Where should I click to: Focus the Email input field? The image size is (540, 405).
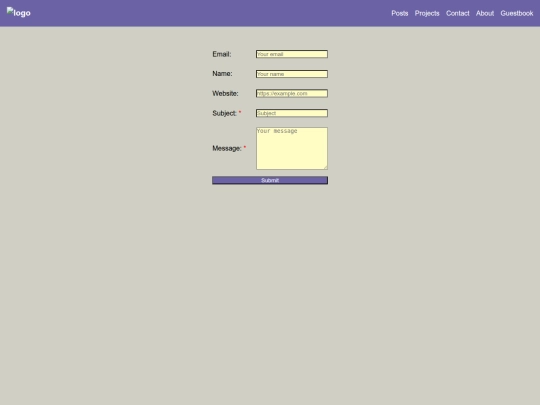(292, 54)
